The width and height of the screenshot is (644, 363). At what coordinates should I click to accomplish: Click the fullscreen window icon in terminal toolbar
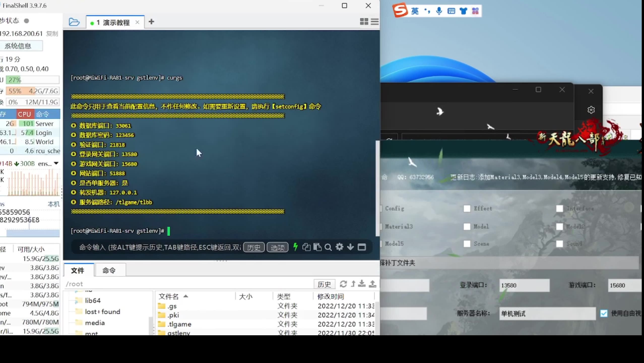coord(362,247)
